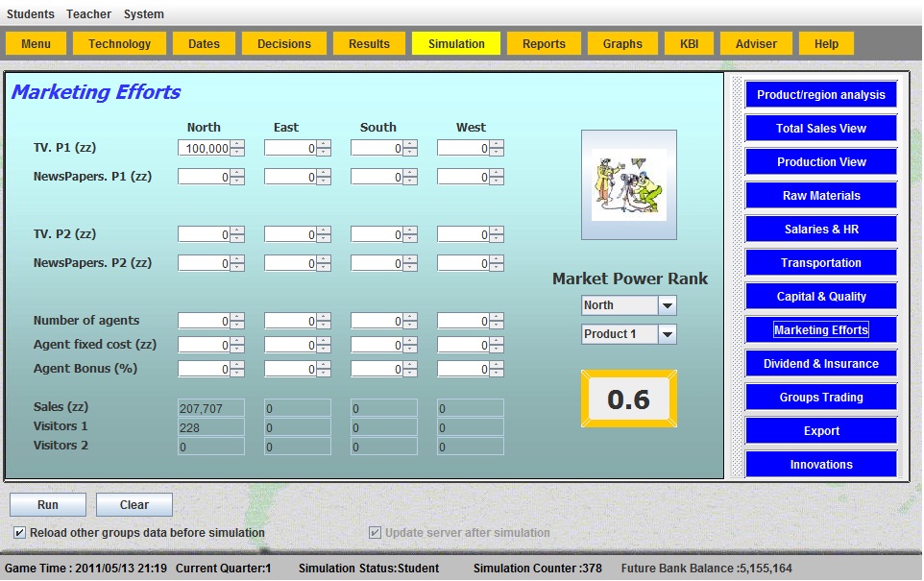Screen dimensions: 924x581
Task: Open the Dividend & Insurance section
Action: click(x=820, y=364)
